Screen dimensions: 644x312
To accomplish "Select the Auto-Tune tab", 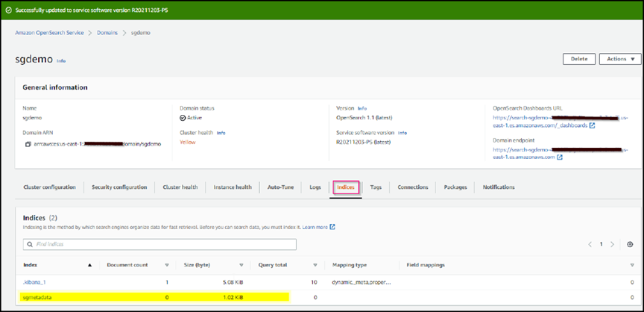I will pos(280,187).
